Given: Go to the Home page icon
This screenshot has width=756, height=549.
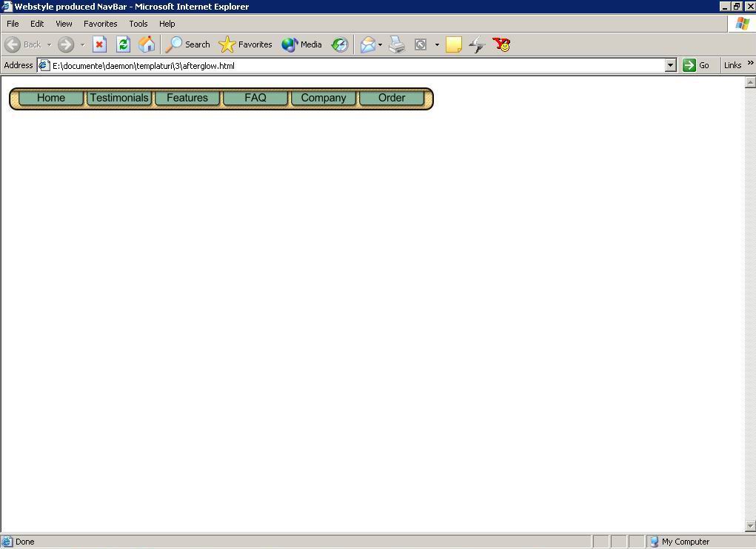Looking at the screenshot, I should coord(147,44).
